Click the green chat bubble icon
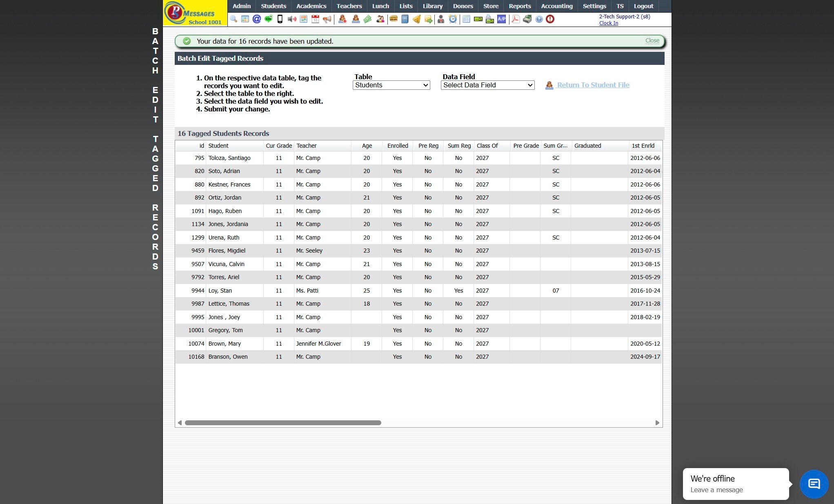This screenshot has height=504, width=834. coord(268,19)
